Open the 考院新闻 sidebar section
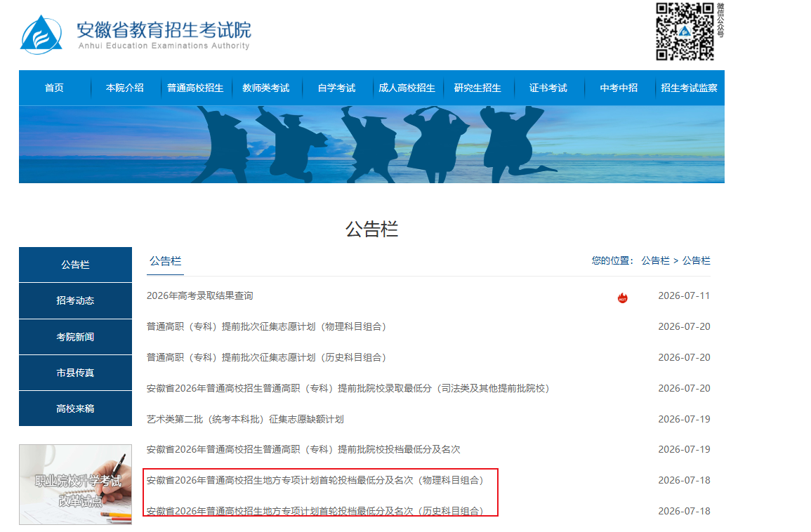Screen dimensions: 811x532 click(76, 337)
